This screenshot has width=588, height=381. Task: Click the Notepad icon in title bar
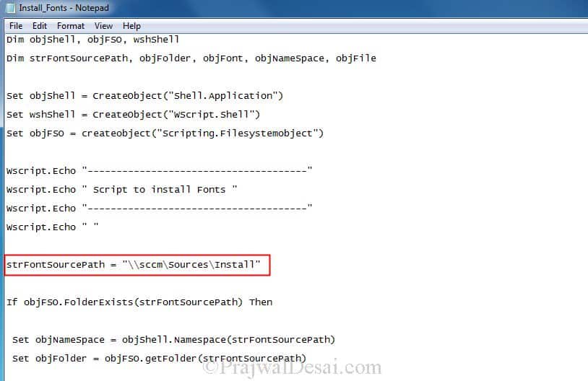click(x=10, y=8)
